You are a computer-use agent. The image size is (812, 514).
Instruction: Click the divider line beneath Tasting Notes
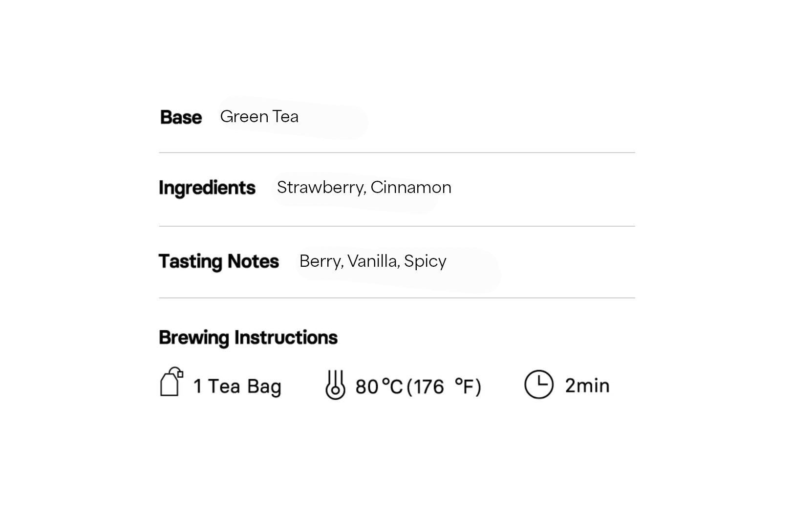pyautogui.click(x=397, y=298)
